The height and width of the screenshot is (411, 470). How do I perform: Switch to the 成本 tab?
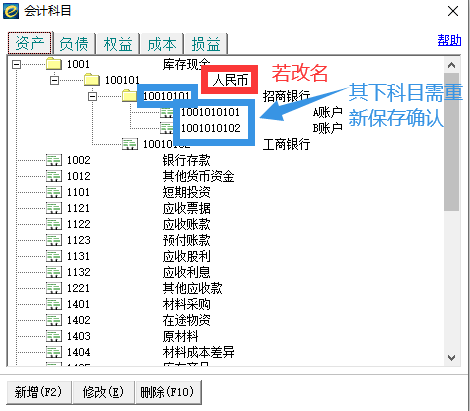162,44
